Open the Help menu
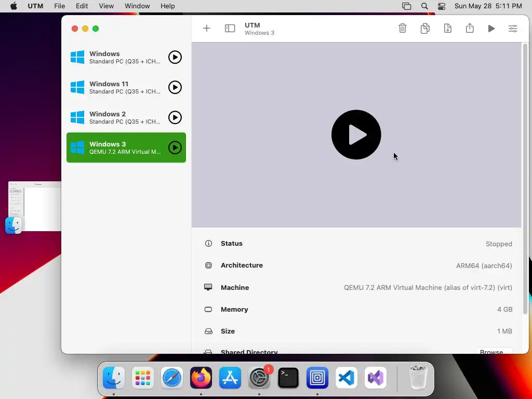 [168, 6]
